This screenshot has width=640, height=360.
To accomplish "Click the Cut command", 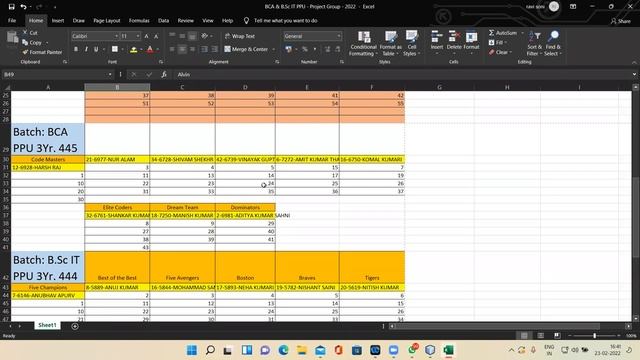I will (x=30, y=33).
